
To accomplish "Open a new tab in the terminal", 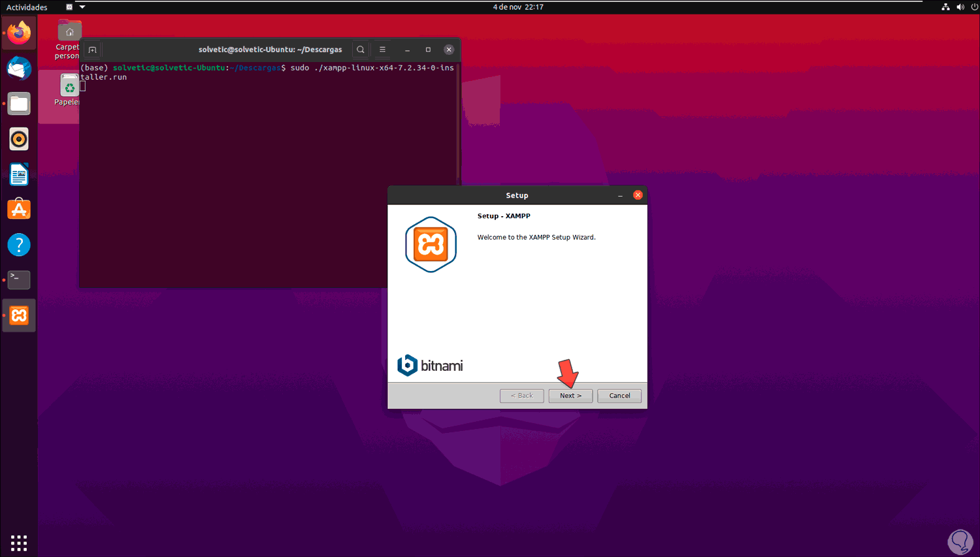I will point(92,50).
